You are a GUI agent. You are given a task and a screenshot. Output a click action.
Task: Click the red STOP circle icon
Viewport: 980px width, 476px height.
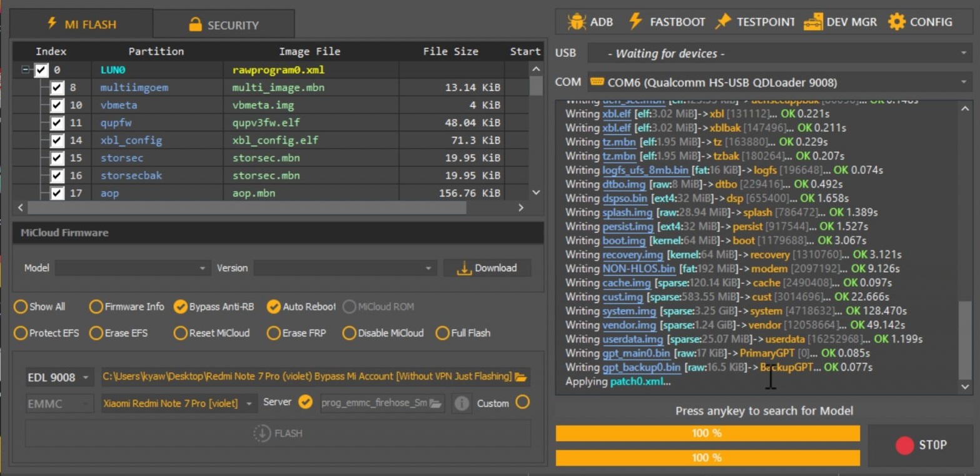coord(905,445)
